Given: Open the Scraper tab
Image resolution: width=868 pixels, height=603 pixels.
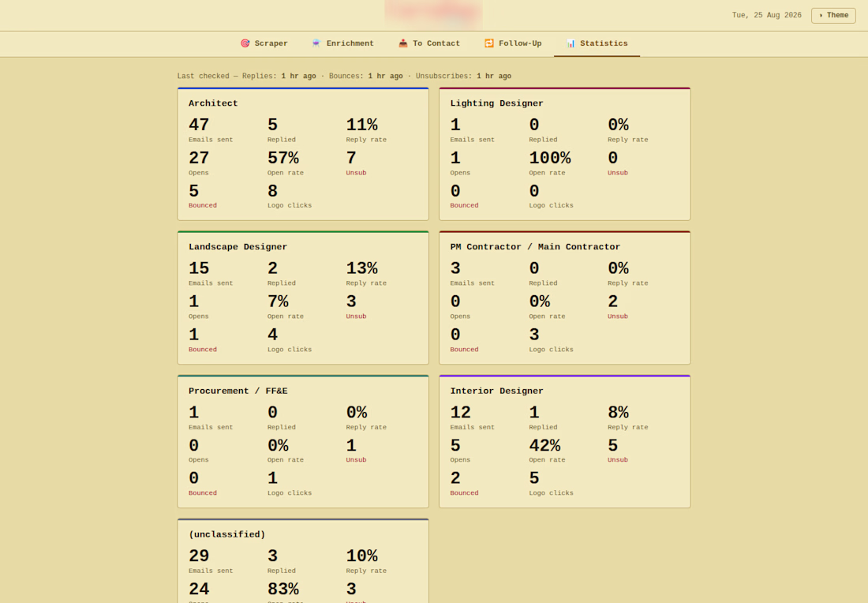Looking at the screenshot, I should [x=264, y=43].
